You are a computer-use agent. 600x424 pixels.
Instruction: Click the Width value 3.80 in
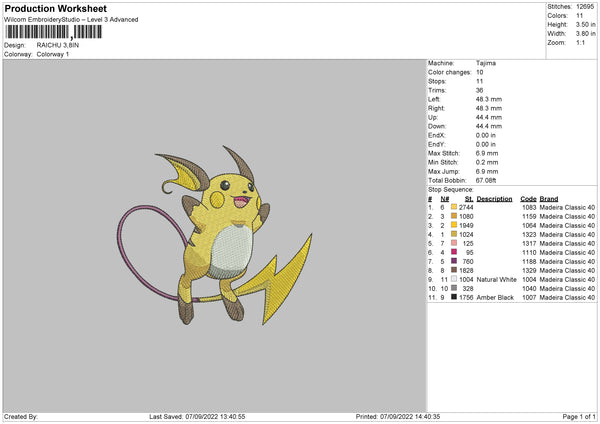click(585, 34)
